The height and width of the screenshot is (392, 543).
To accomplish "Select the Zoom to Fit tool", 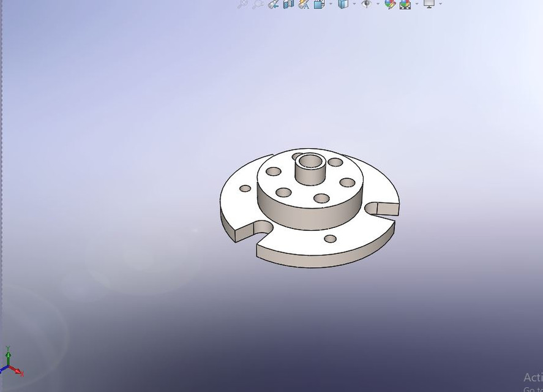I will pos(242,4).
